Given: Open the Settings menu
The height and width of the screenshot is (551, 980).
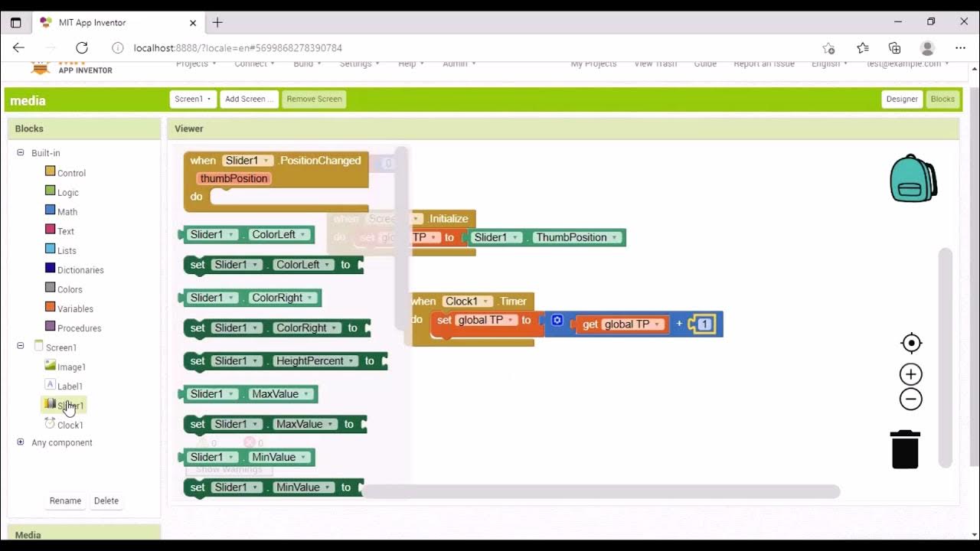Looking at the screenshot, I should [x=360, y=64].
